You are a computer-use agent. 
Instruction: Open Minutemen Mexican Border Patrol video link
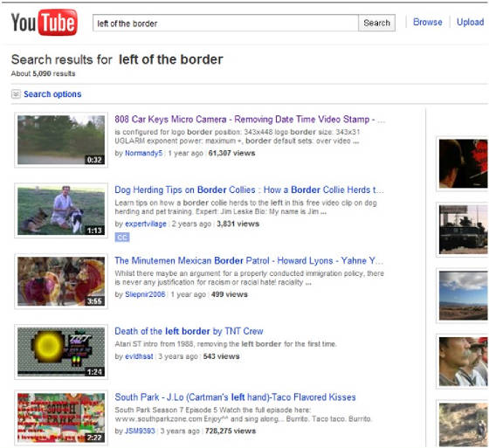[x=249, y=260]
